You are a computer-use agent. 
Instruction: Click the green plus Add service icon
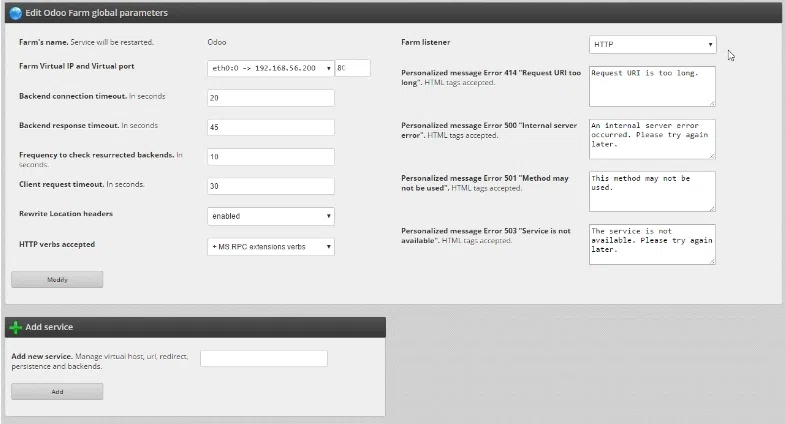pyautogui.click(x=16, y=327)
